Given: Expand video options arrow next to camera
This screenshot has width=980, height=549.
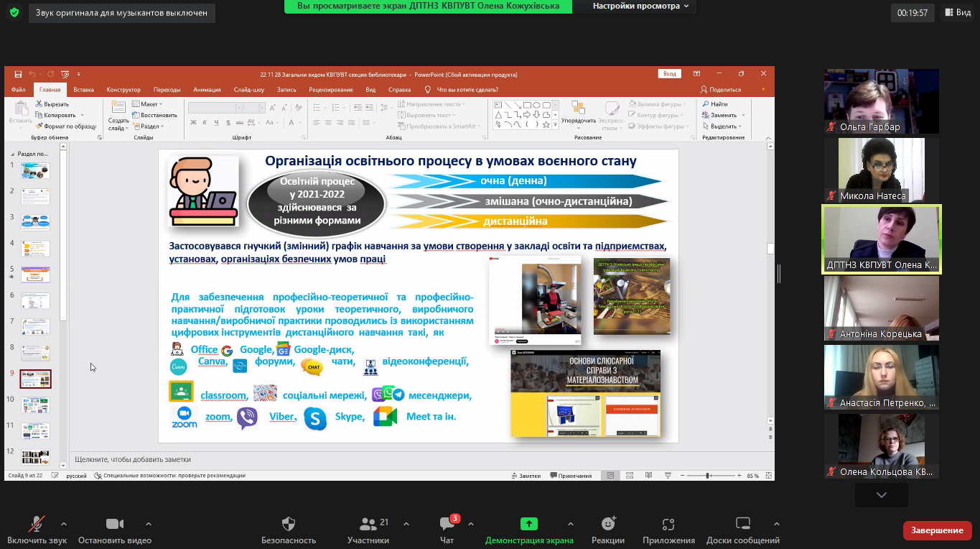Looking at the screenshot, I should (148, 524).
